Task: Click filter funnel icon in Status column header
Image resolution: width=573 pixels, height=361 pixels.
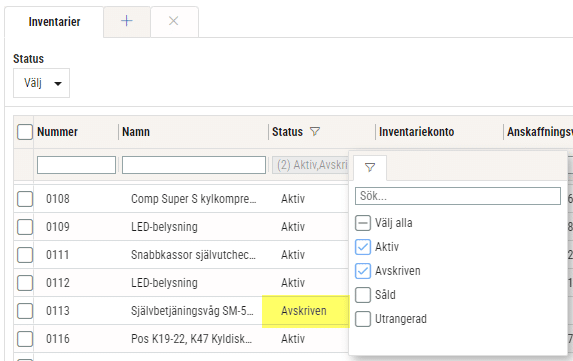Action: coord(315,132)
